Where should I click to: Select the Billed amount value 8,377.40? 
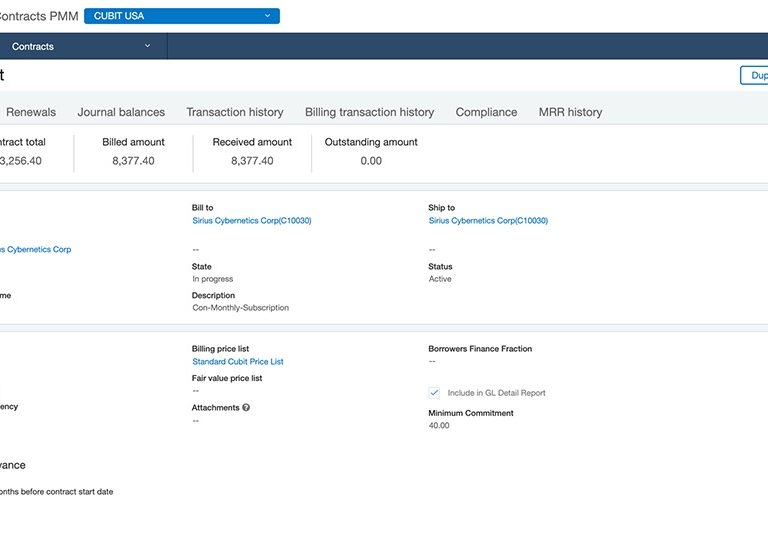133,161
